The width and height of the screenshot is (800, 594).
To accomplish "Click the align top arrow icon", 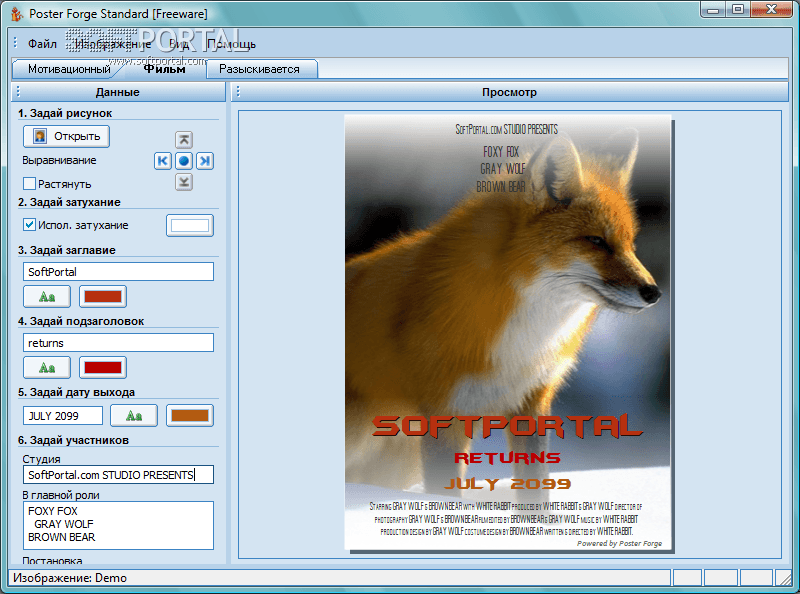I will click(184, 139).
